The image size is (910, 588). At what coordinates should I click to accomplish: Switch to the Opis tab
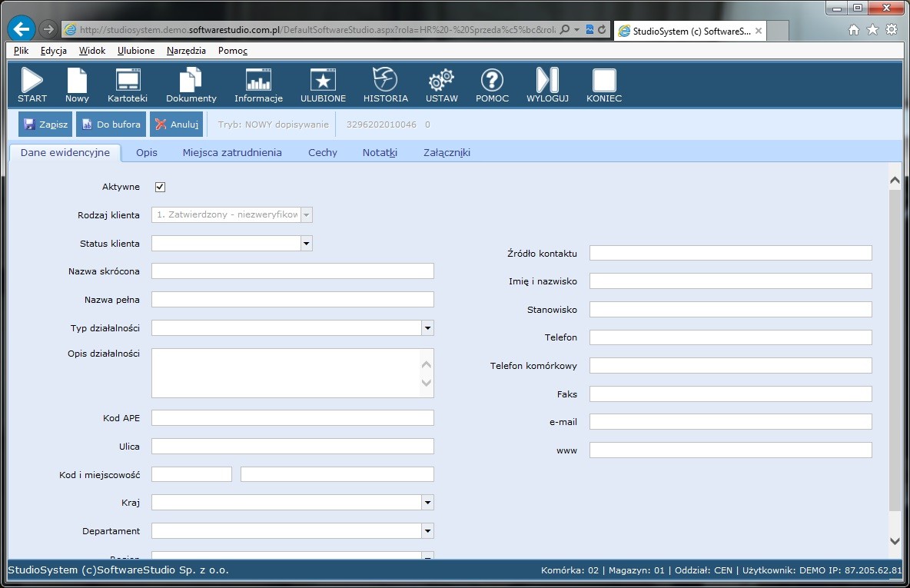147,153
